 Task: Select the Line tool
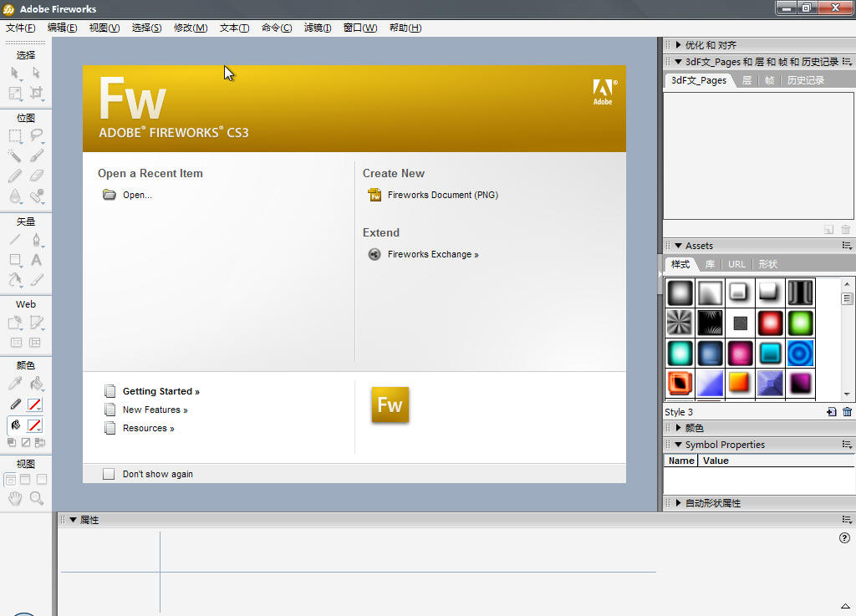pyautogui.click(x=15, y=240)
